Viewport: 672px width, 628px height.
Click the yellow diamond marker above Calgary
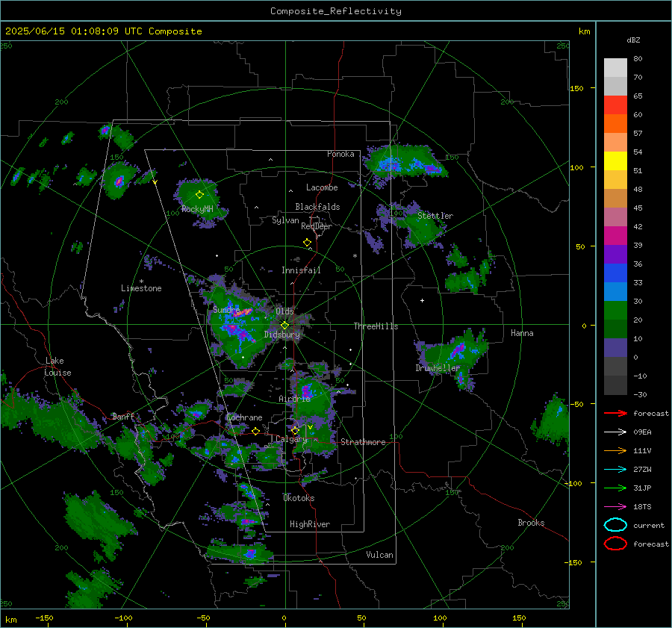295,430
